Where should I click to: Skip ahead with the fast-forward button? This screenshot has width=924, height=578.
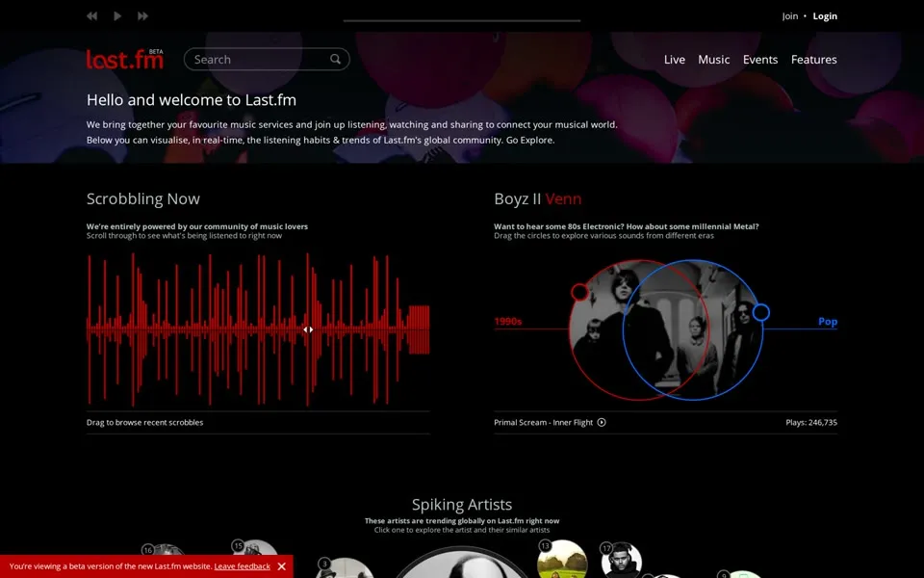142,16
